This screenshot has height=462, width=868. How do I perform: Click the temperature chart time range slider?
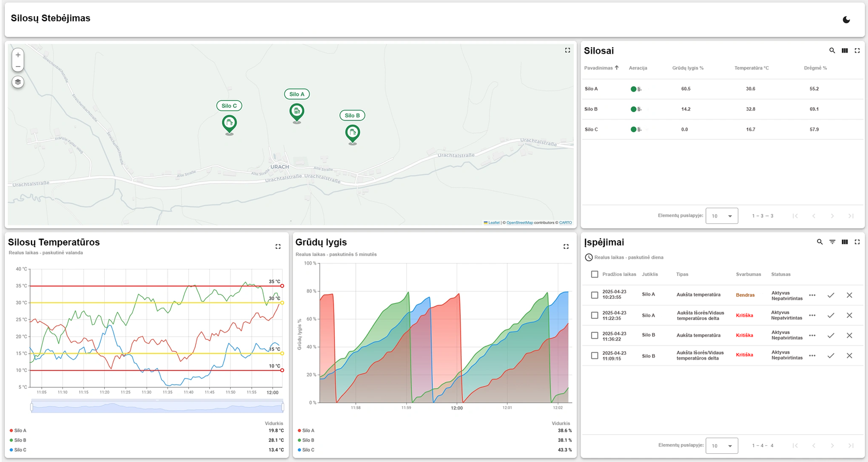(x=157, y=406)
